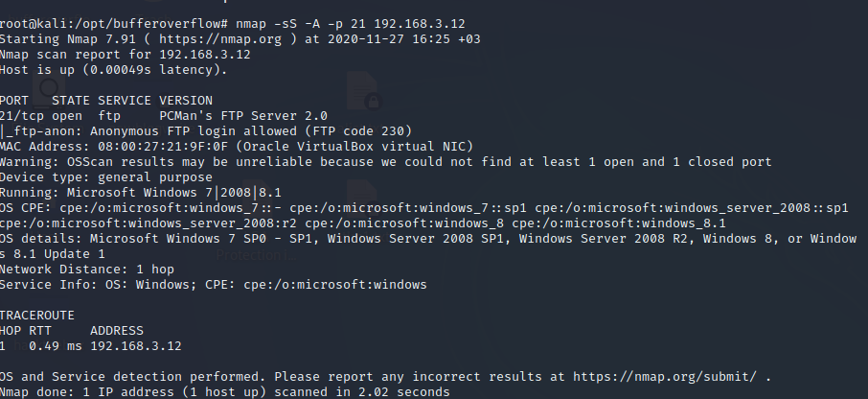Click the faint magnifier desktop icon behind terminal
Image resolution: width=868 pixels, height=399 pixels.
[49, 90]
